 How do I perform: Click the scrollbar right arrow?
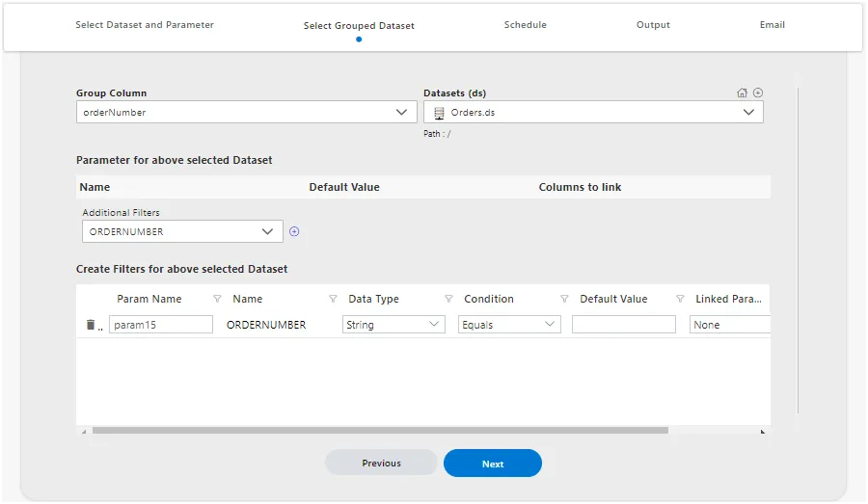pos(763,431)
